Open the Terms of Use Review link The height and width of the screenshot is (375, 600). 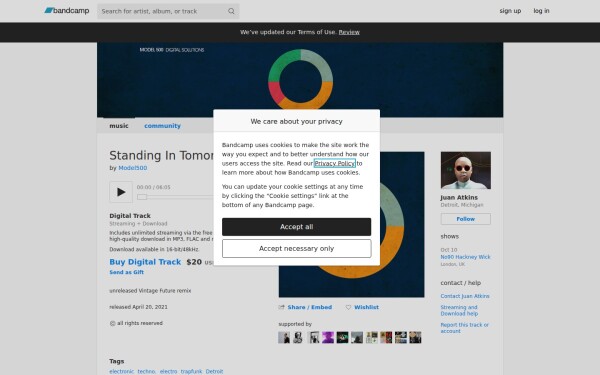(x=349, y=32)
